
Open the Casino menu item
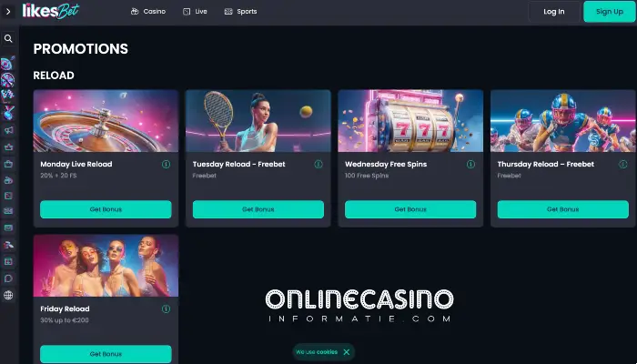coord(147,12)
